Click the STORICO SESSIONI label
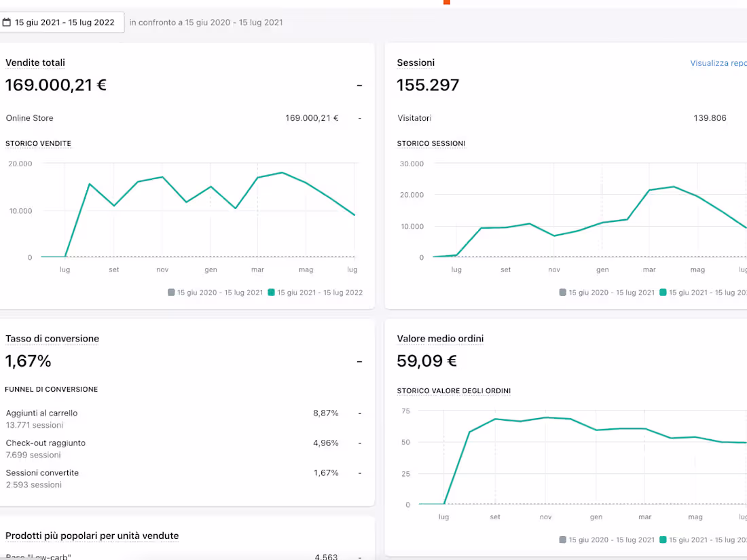This screenshot has width=747, height=560. [431, 144]
